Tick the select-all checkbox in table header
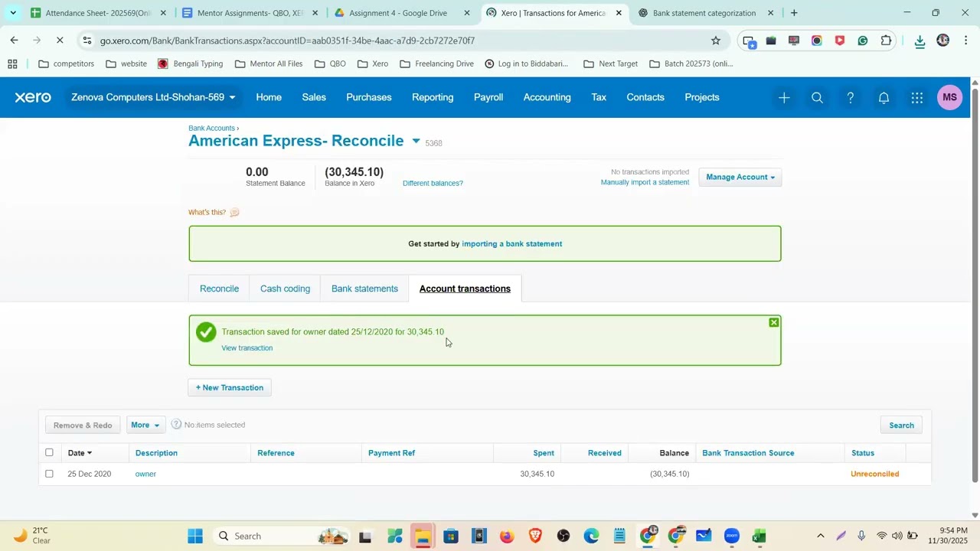 point(49,453)
